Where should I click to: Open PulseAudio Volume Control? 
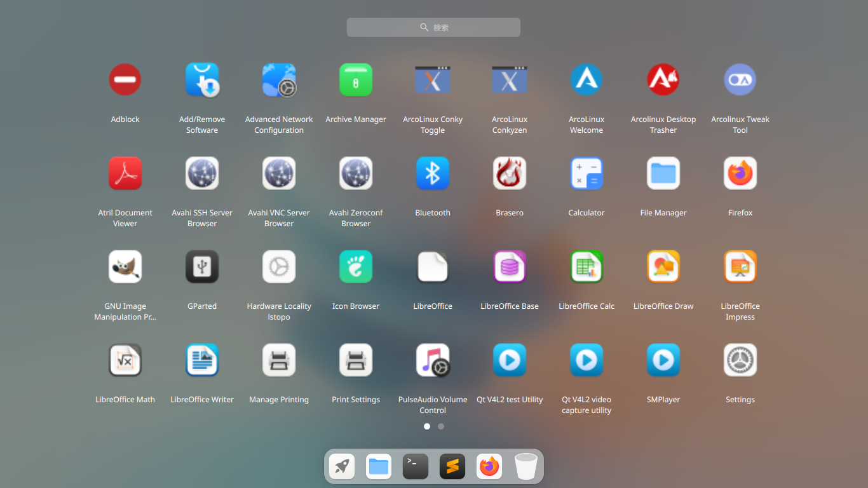tap(433, 360)
